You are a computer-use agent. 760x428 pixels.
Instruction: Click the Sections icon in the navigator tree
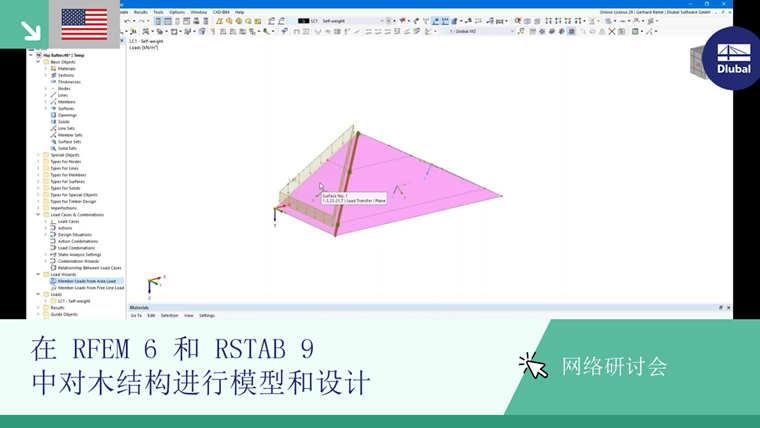coord(53,75)
